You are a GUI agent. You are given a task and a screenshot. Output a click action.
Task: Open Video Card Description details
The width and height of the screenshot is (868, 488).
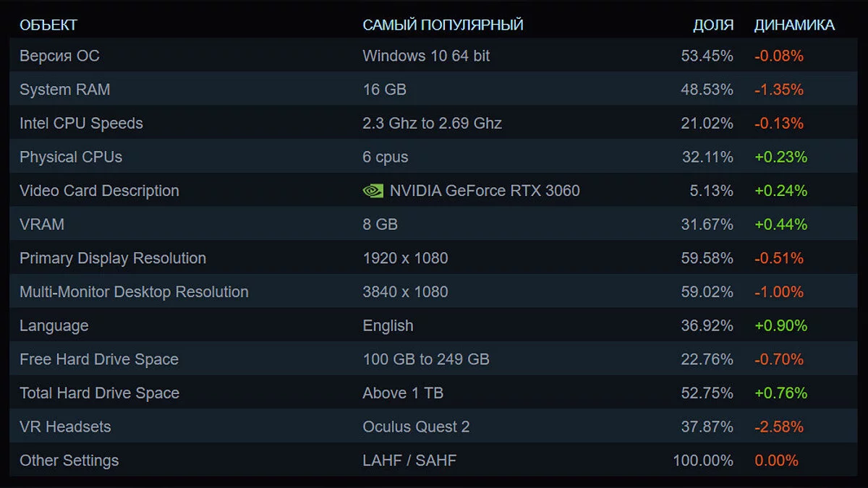click(x=99, y=191)
